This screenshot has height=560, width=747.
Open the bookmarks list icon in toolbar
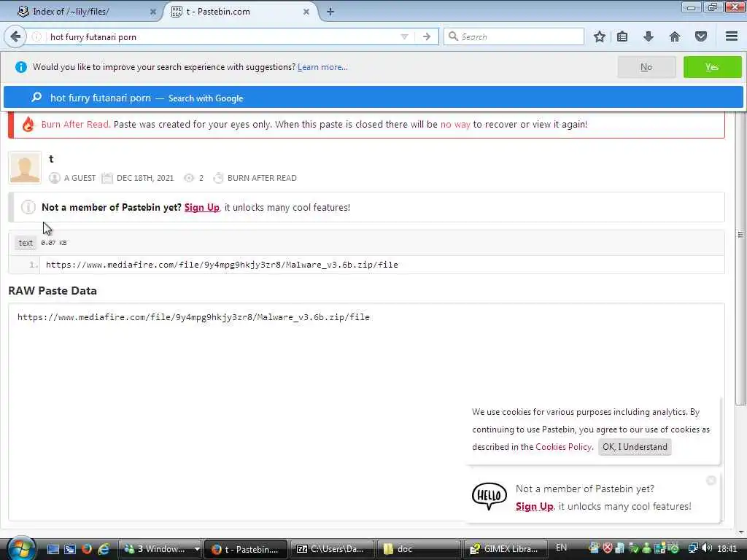point(622,36)
